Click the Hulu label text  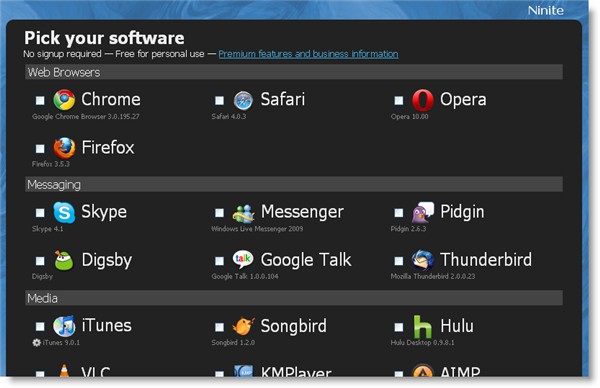pos(457,326)
